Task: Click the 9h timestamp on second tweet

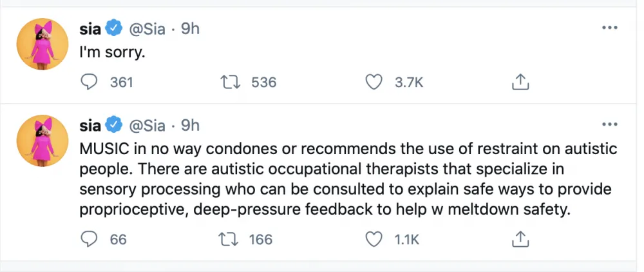Action: point(190,124)
